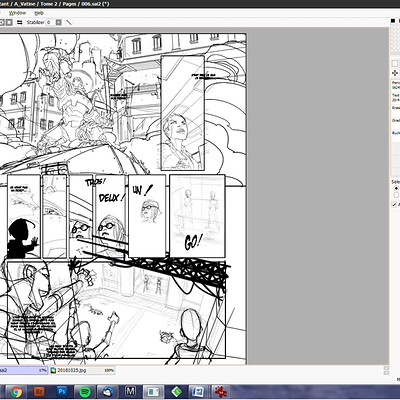Click the flip view arrows icon in toolbar

(x=20, y=22)
